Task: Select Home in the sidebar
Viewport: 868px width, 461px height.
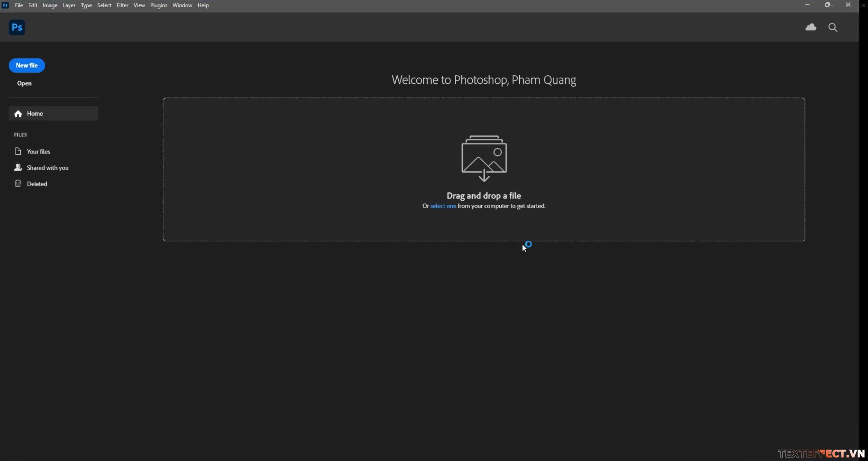Action: [x=54, y=113]
